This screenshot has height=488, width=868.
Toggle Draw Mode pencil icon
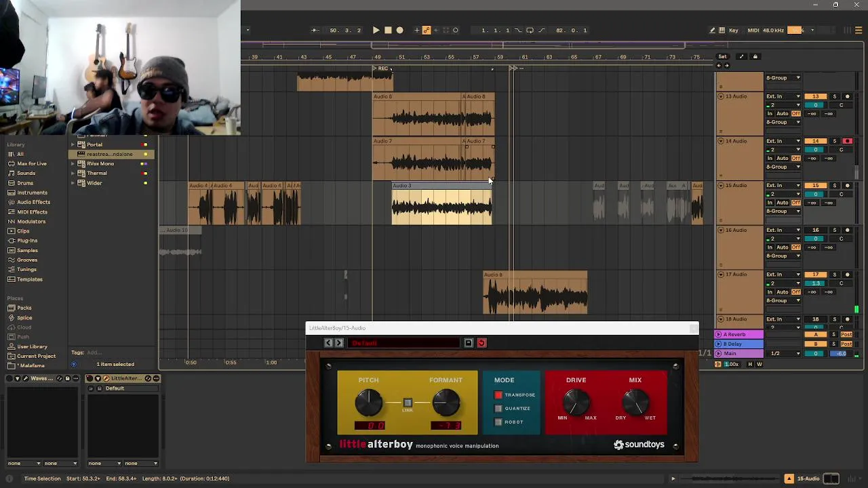pyautogui.click(x=712, y=30)
